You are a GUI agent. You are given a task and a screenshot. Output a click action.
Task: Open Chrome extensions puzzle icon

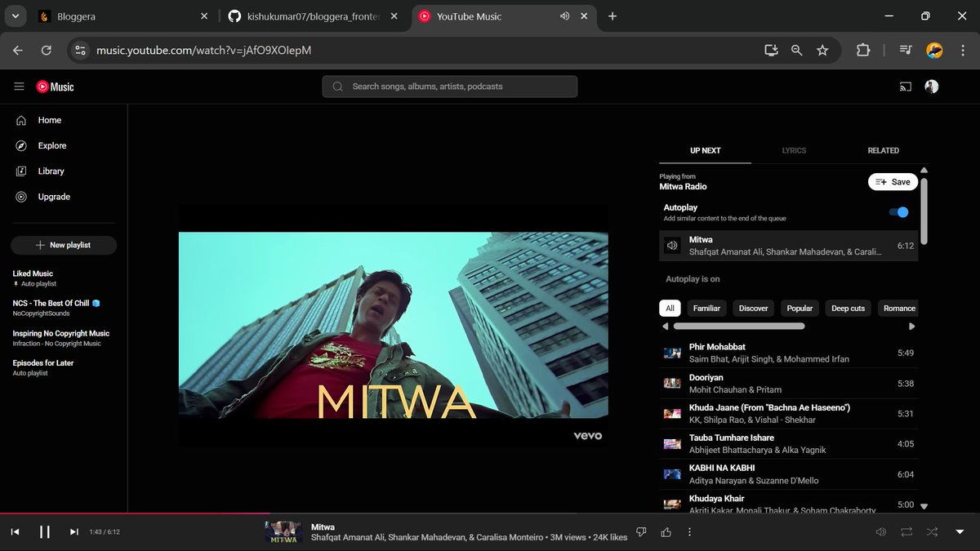(x=863, y=51)
